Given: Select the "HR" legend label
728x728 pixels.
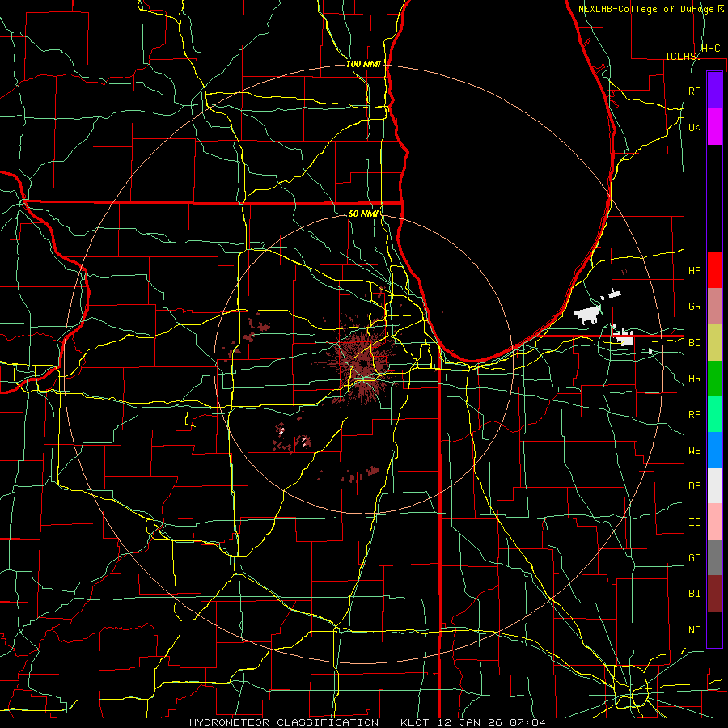Looking at the screenshot, I should point(695,379).
